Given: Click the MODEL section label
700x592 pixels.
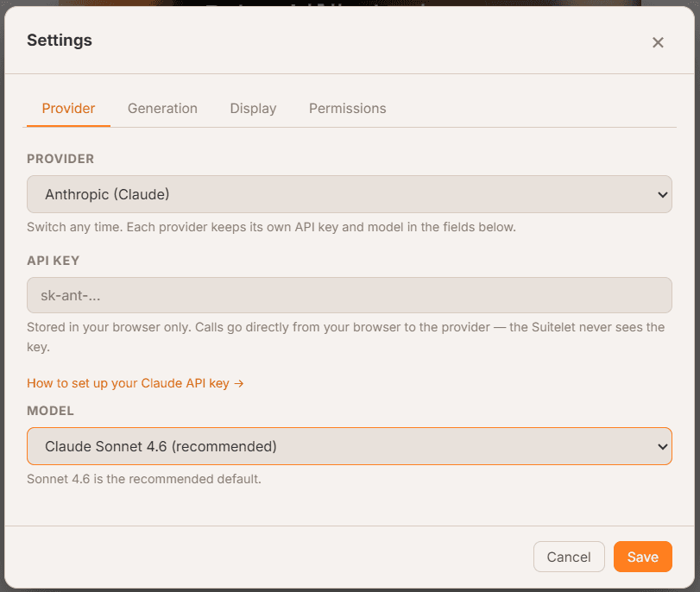Looking at the screenshot, I should pyautogui.click(x=50, y=411).
